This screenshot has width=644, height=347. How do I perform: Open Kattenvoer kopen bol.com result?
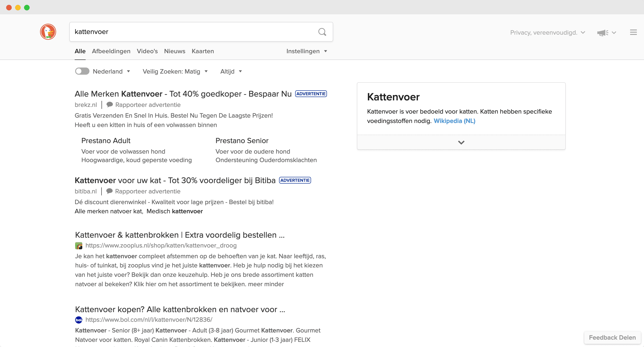(x=180, y=309)
